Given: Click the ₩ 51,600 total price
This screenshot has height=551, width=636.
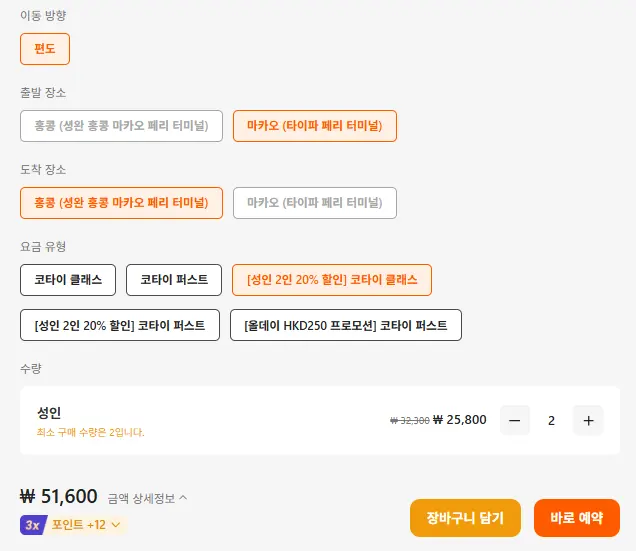Looking at the screenshot, I should coord(59,496).
